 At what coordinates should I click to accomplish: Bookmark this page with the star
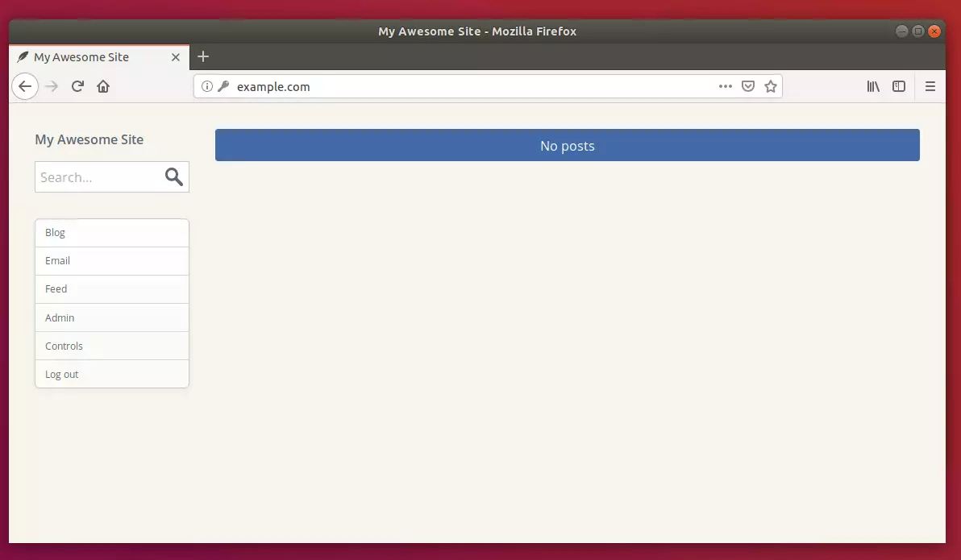[771, 86]
